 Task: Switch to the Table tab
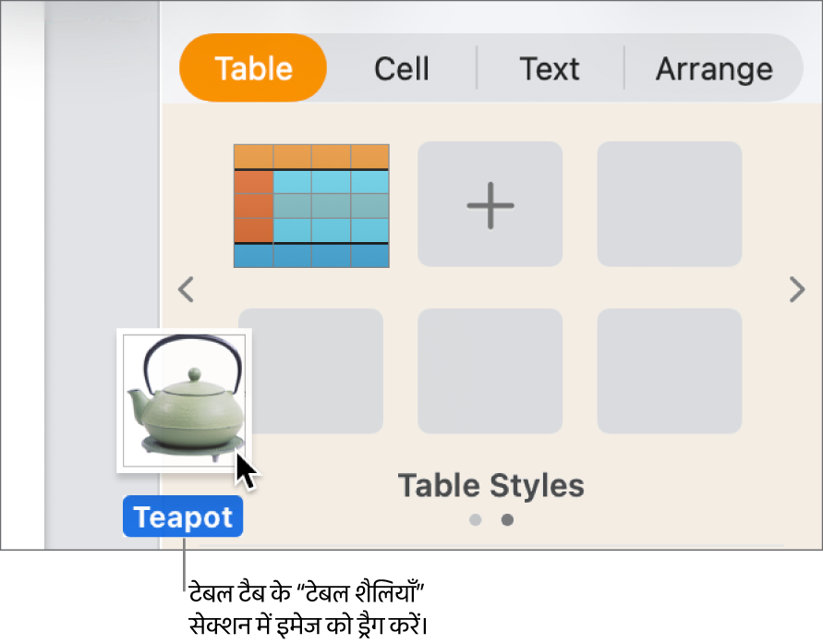pos(253,68)
